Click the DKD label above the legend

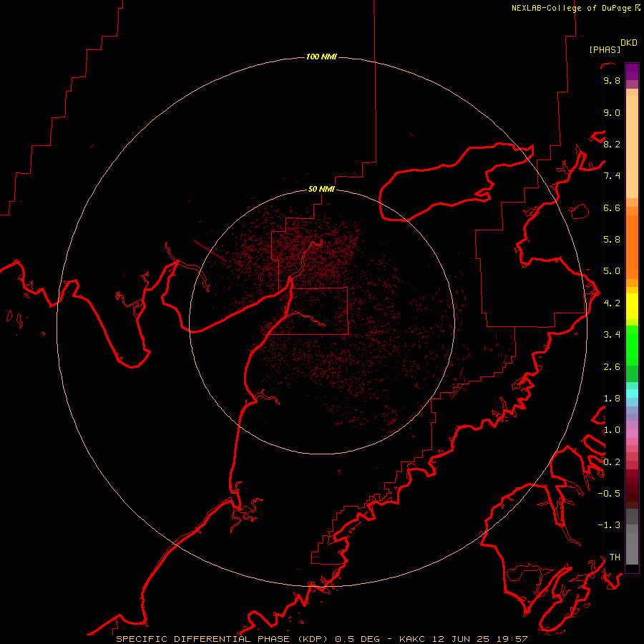click(x=628, y=43)
